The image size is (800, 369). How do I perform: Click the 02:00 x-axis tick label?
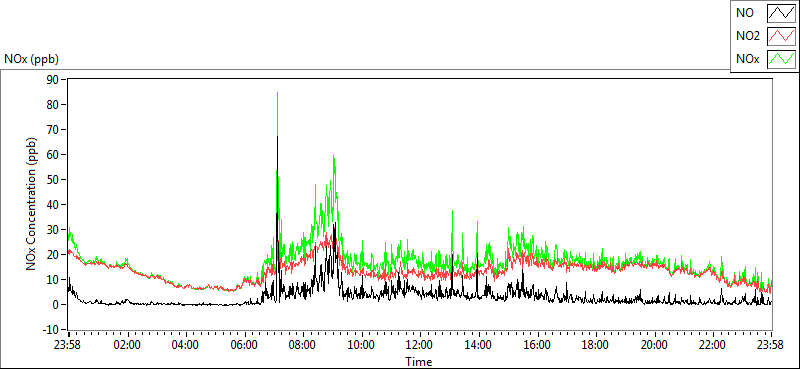128,345
